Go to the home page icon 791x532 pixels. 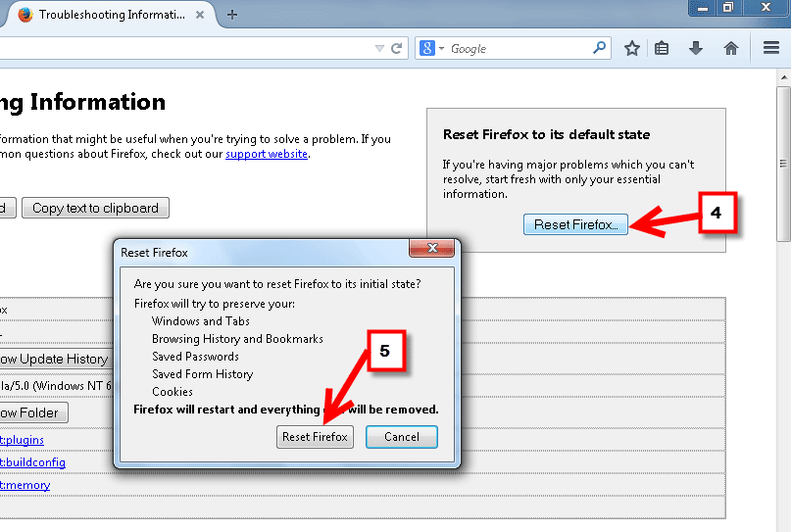coord(731,48)
